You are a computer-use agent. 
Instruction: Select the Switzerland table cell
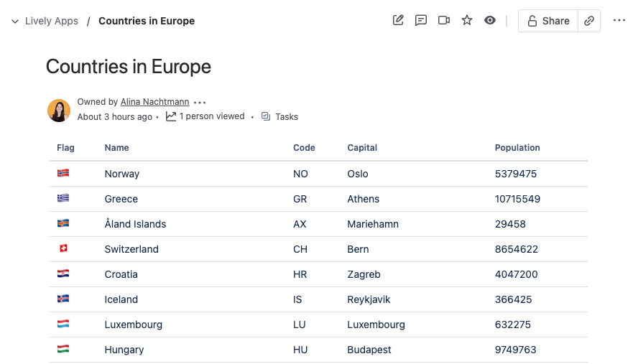point(131,249)
